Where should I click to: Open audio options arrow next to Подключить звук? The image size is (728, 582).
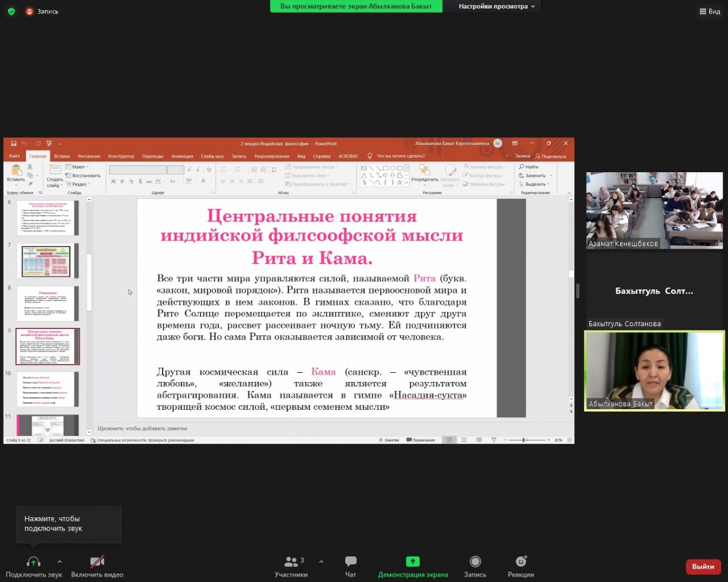pyautogui.click(x=59, y=561)
